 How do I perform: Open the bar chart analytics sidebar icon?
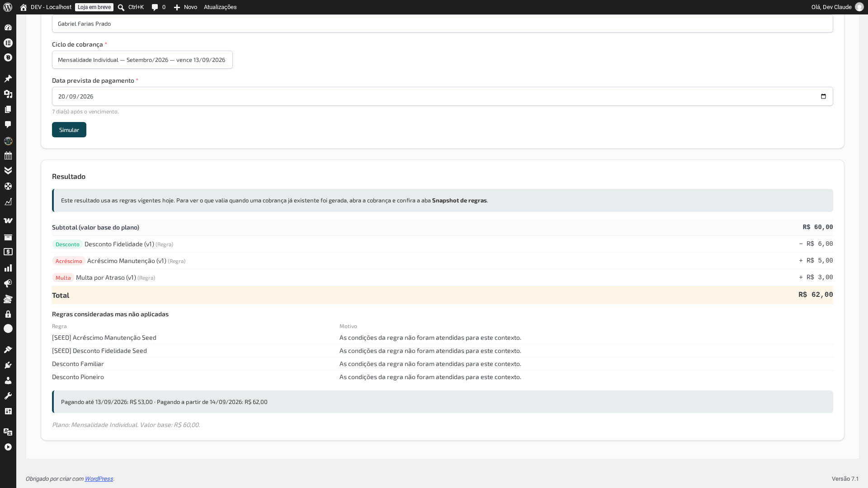click(x=8, y=268)
